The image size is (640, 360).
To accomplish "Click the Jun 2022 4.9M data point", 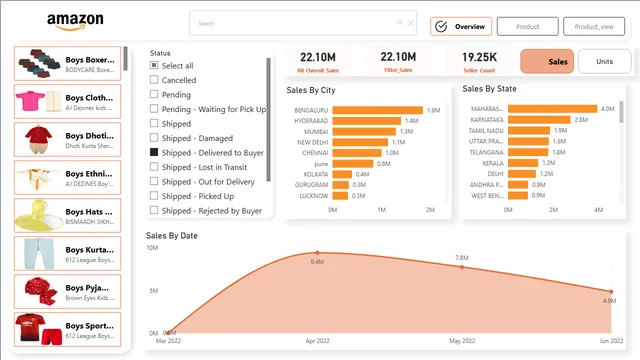I will click(x=611, y=291).
